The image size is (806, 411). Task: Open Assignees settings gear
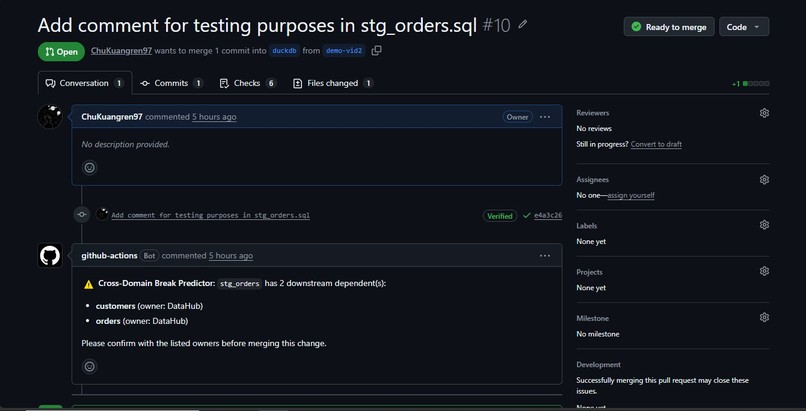pos(764,180)
